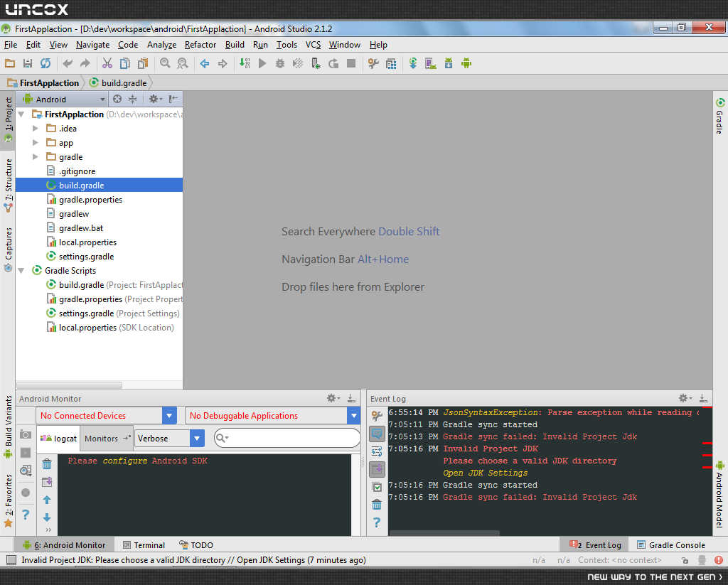Open the Build Variants side tab
Image resolution: width=728 pixels, height=585 pixels.
8,426
